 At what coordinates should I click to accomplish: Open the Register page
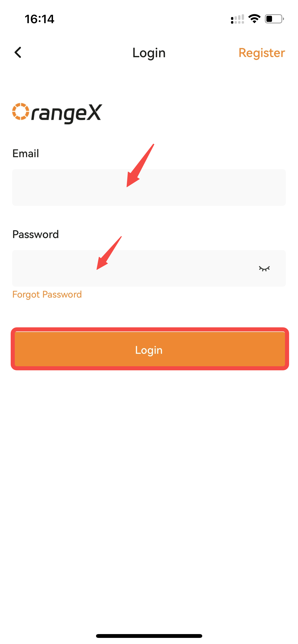[262, 53]
